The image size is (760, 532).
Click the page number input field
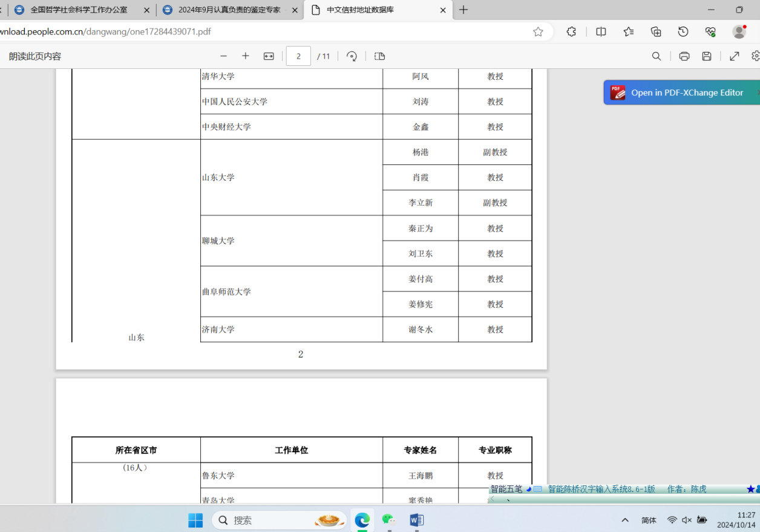[298, 56]
